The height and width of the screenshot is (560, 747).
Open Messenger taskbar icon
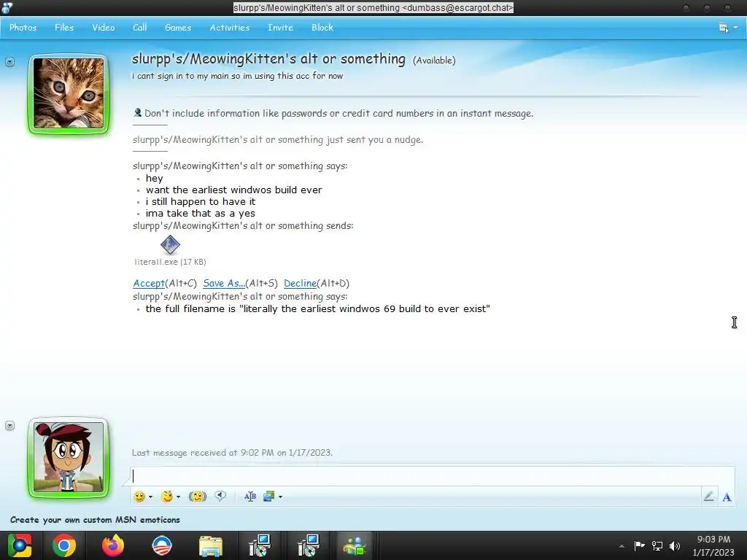click(355, 545)
